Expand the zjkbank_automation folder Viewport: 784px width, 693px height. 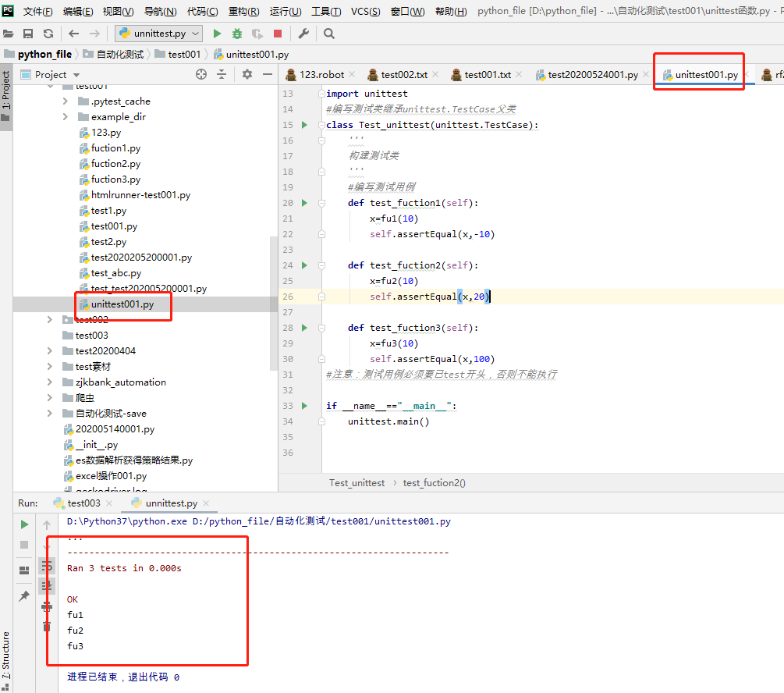click(x=49, y=382)
